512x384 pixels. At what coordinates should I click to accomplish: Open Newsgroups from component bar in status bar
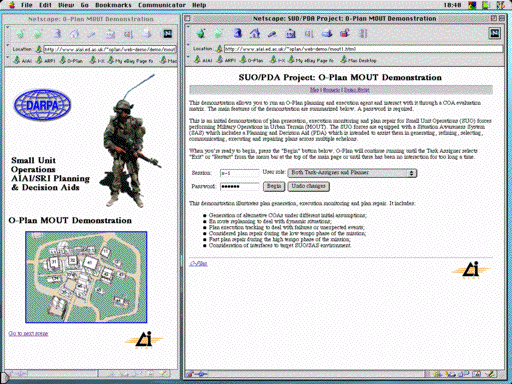coord(464,374)
